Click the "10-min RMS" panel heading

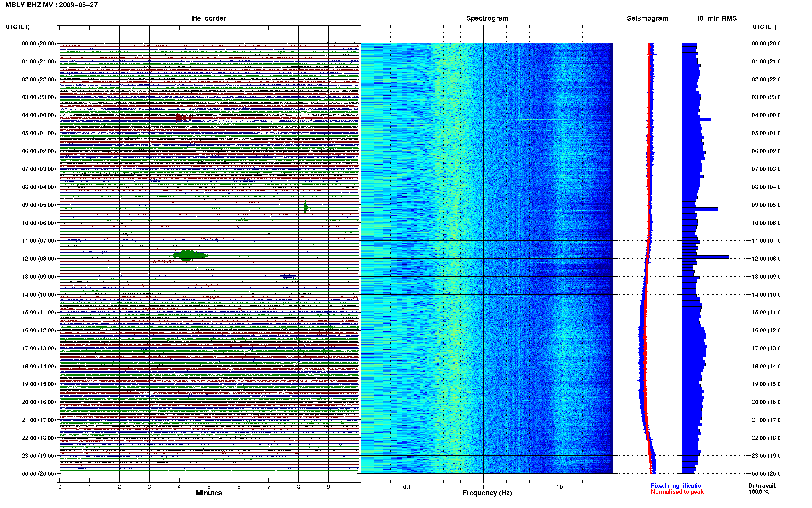(x=716, y=18)
